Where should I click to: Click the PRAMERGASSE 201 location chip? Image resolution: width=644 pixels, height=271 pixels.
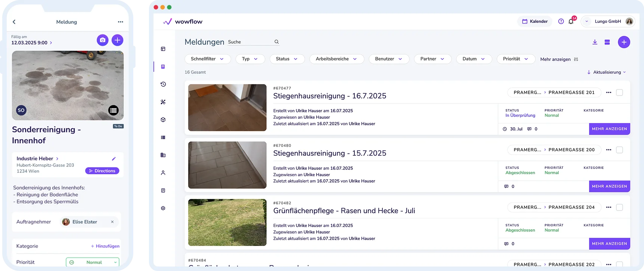pos(554,93)
